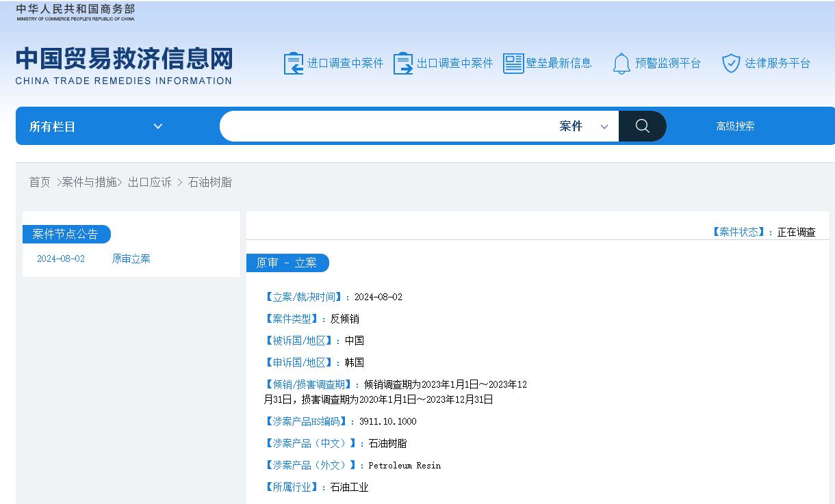Open 壁垒最新信息 link
Screen dimensions: 835x504
point(558,64)
